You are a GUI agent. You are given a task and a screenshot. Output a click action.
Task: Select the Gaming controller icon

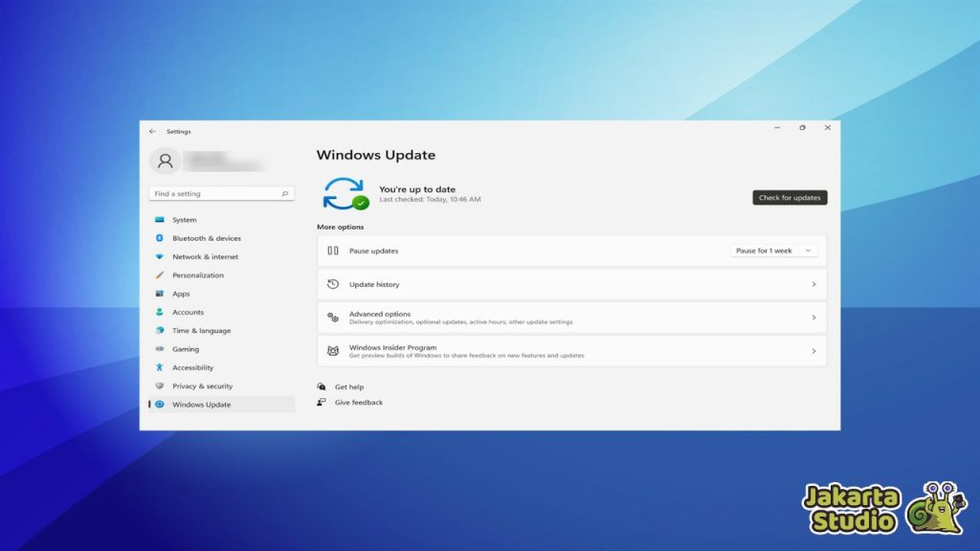click(160, 348)
